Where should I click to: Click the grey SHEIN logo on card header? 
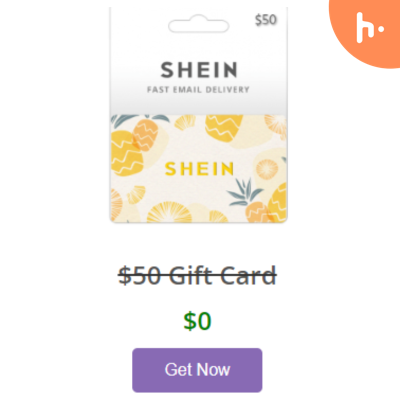(199, 70)
